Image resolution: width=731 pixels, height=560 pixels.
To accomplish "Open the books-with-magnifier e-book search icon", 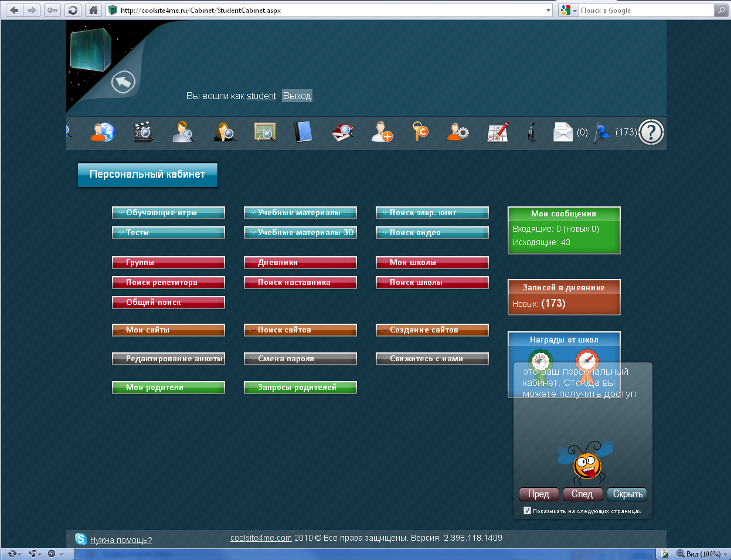I will pyautogui.click(x=342, y=133).
